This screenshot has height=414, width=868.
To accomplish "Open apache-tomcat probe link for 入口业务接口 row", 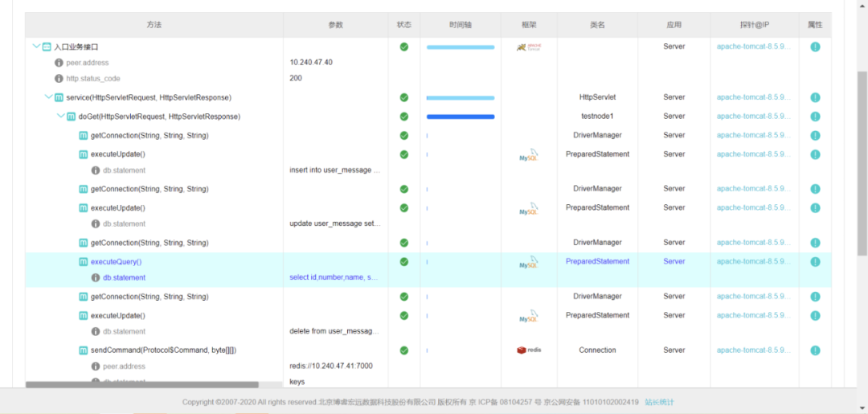I will (x=753, y=47).
